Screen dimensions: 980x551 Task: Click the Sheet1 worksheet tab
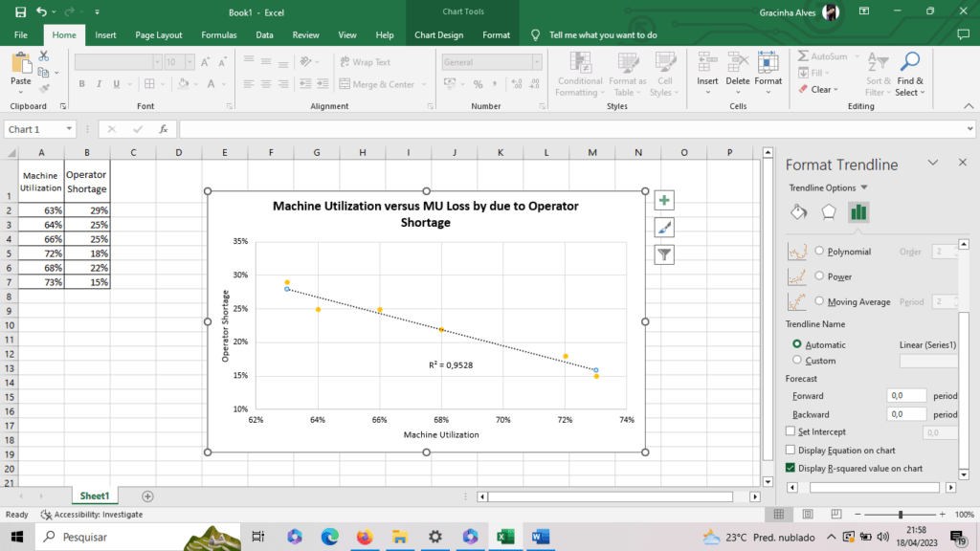coord(95,496)
